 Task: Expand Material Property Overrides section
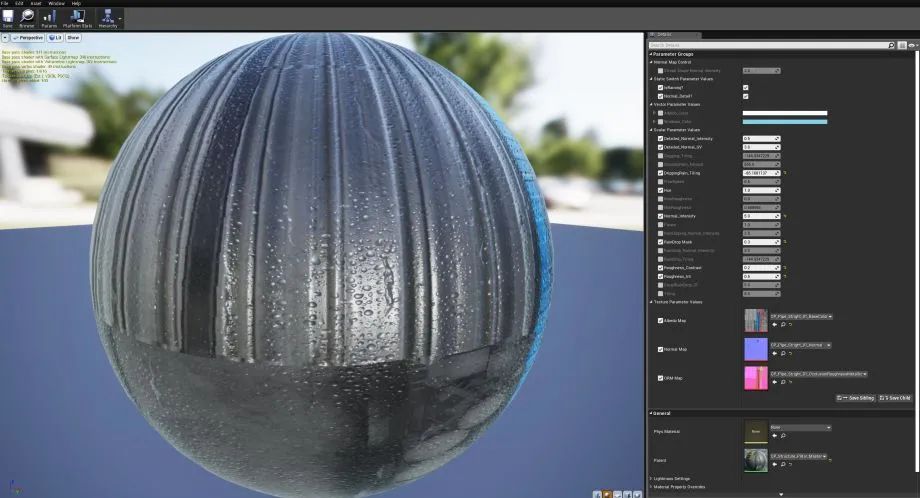(x=651, y=487)
